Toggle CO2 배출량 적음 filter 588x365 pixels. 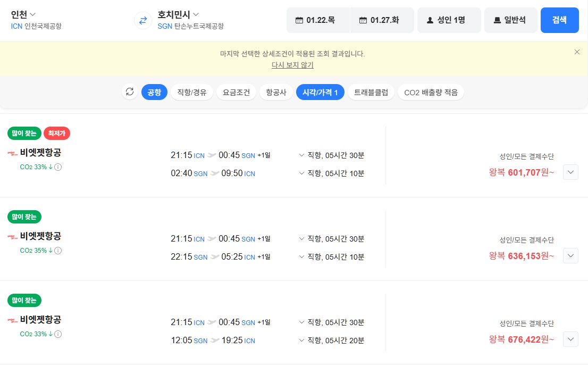click(431, 92)
